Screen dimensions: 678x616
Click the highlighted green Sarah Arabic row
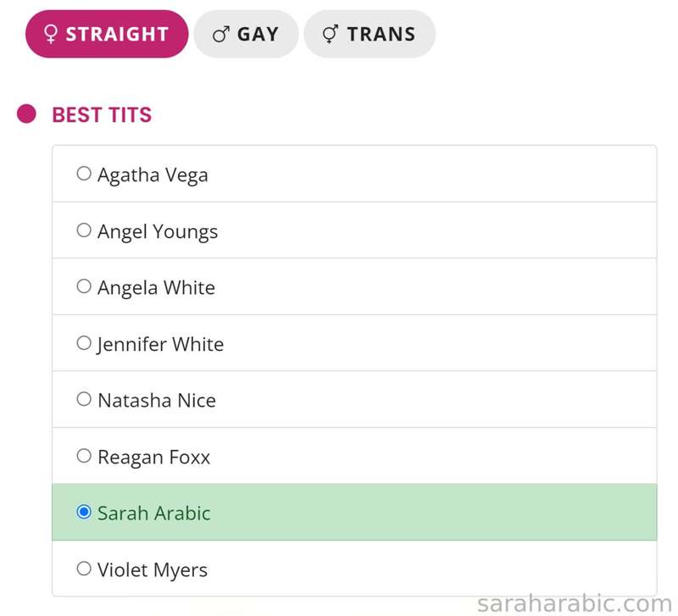point(354,513)
